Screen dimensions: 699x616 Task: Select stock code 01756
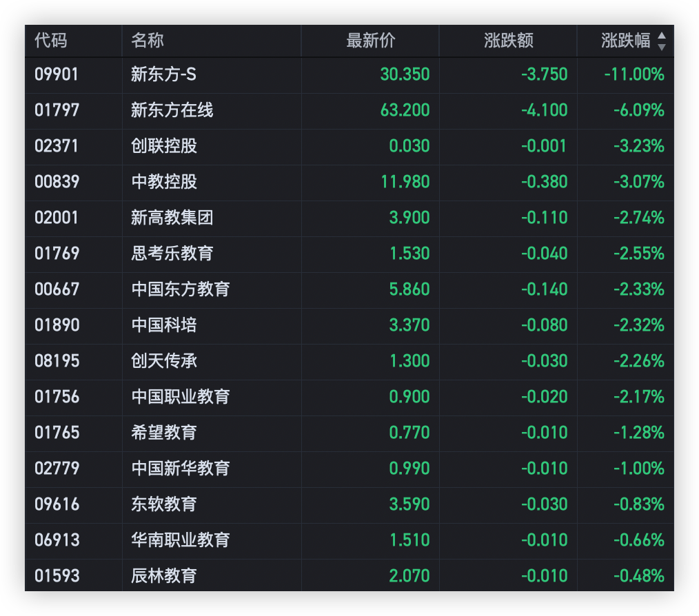tap(57, 397)
